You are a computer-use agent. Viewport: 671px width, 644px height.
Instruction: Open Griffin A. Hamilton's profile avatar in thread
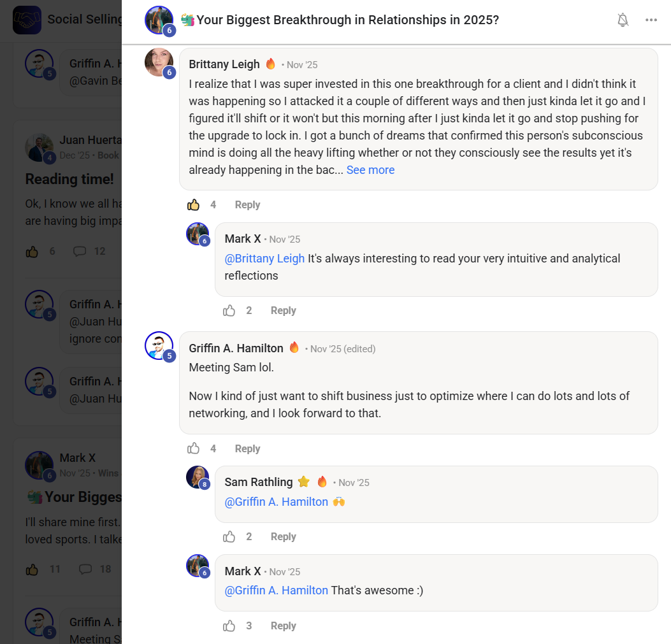point(158,346)
